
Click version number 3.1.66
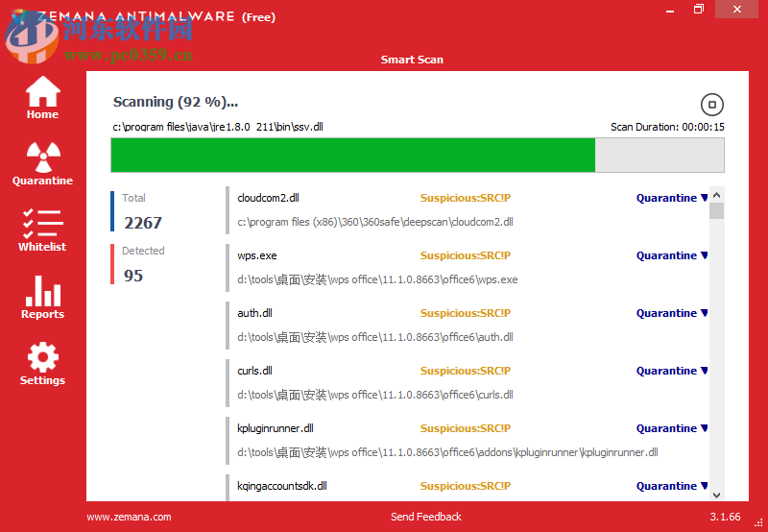click(726, 517)
